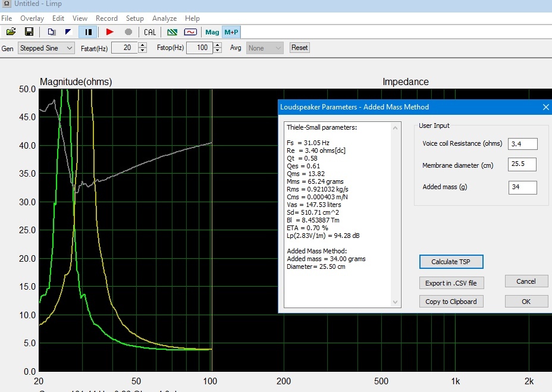Click the green generator setup icon
Screen dimensions: 552x392
172,32
